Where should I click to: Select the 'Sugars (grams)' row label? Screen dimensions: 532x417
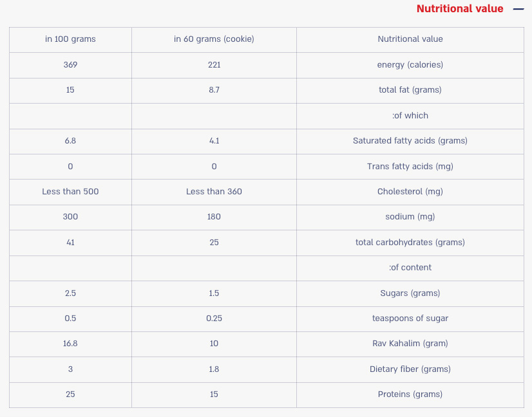coord(410,293)
